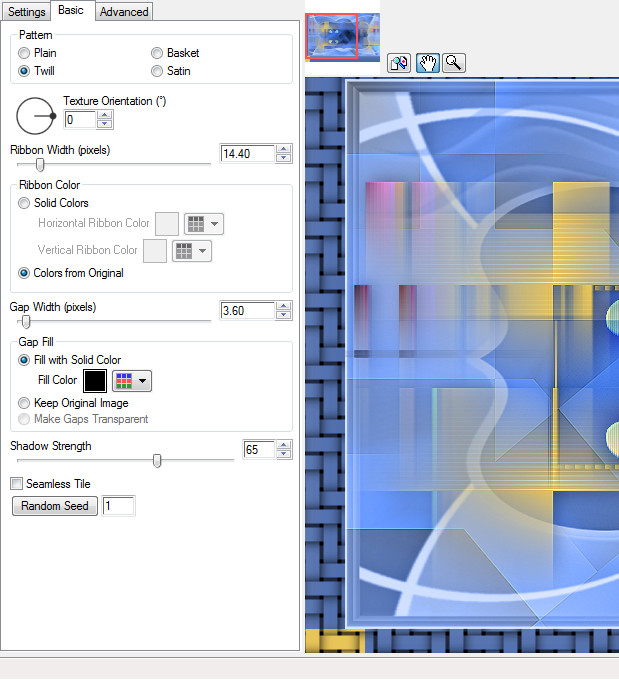The image size is (619, 680).
Task: Click the Random Seed button
Action: click(55, 506)
